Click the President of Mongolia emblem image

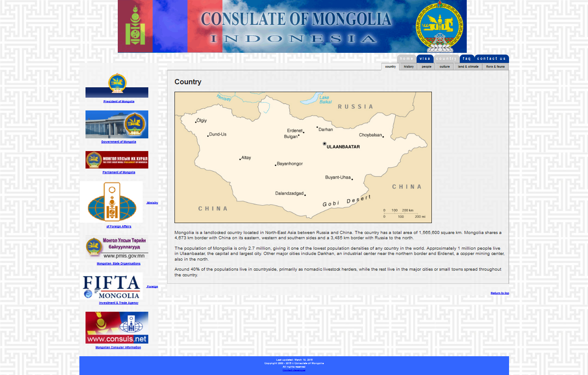coord(117,86)
